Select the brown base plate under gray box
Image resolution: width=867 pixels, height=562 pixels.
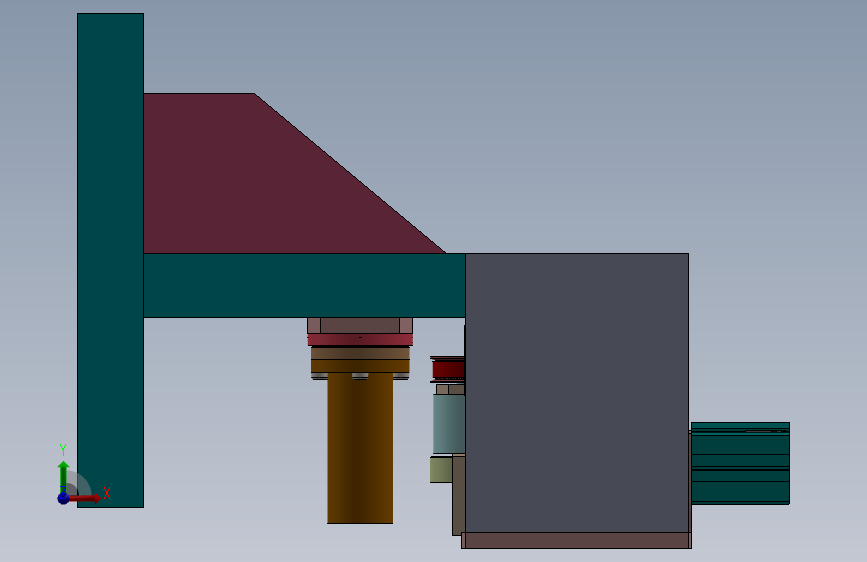(x=576, y=540)
